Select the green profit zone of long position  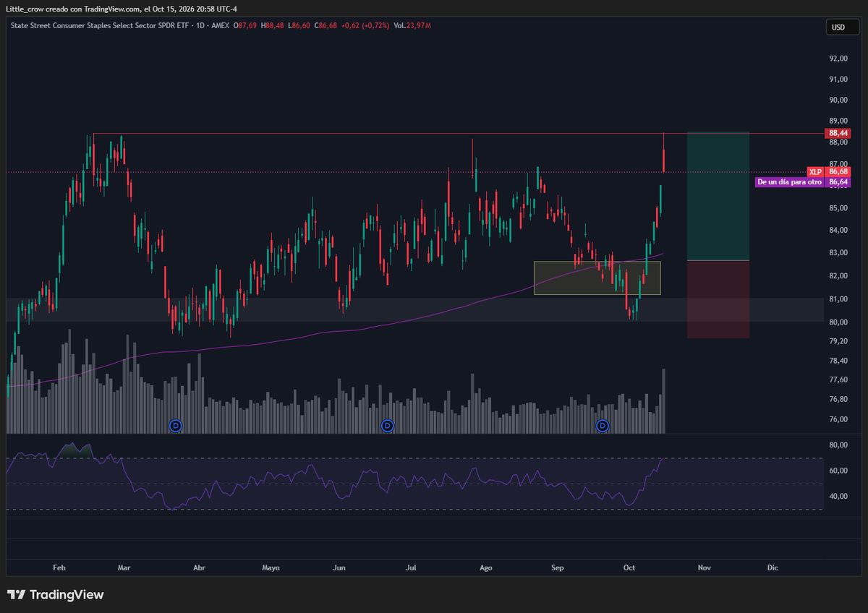click(718, 196)
